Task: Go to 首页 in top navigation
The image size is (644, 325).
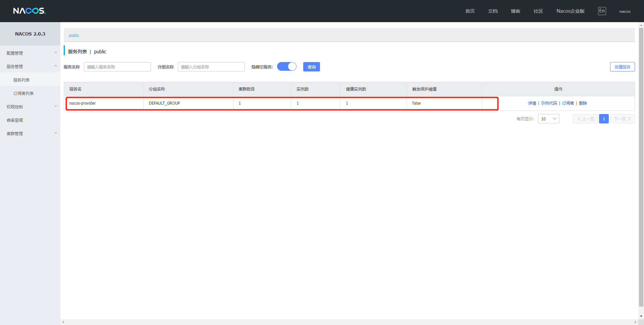Action: [470, 11]
